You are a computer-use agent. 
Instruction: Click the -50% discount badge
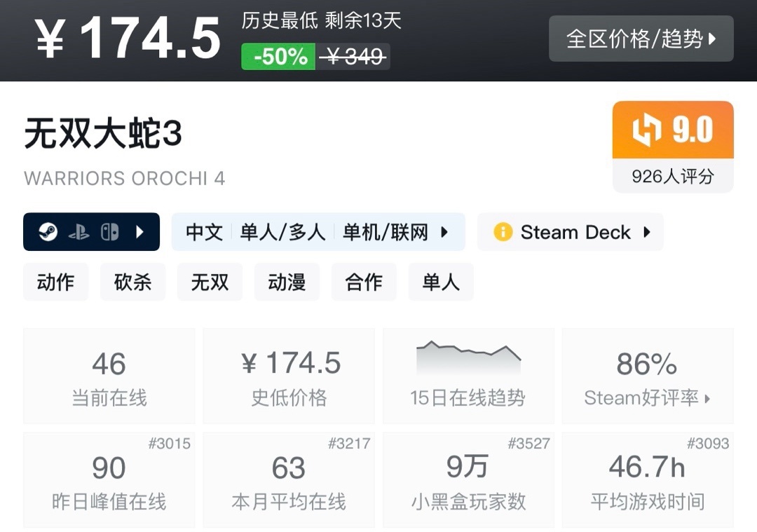click(x=280, y=57)
